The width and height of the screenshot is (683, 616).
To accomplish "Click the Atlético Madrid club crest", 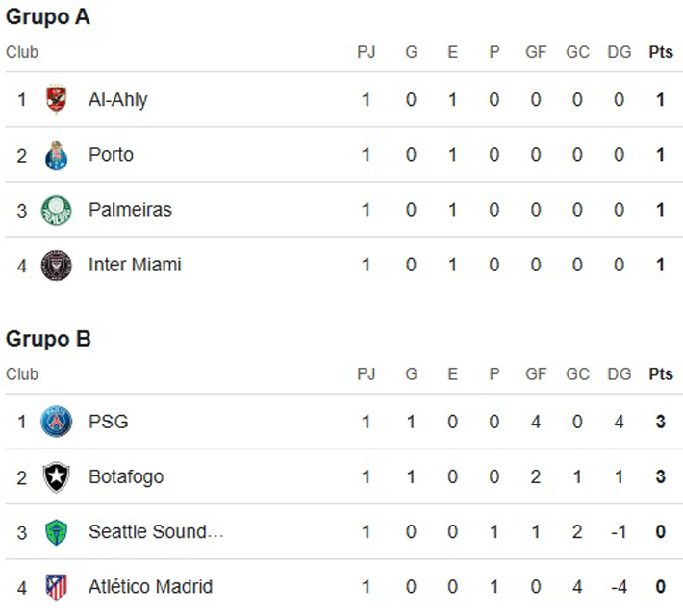I will coord(56,587).
